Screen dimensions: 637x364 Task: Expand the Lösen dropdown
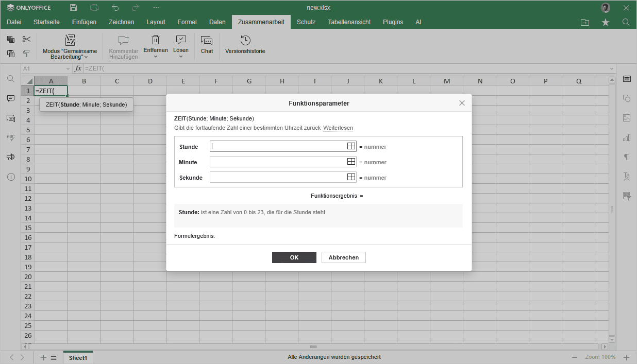click(x=181, y=56)
